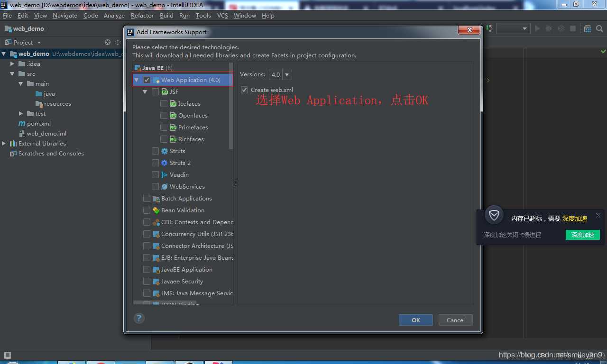Click the green inspection checkmark icon
The width and height of the screenshot is (607, 364).
(x=603, y=51)
